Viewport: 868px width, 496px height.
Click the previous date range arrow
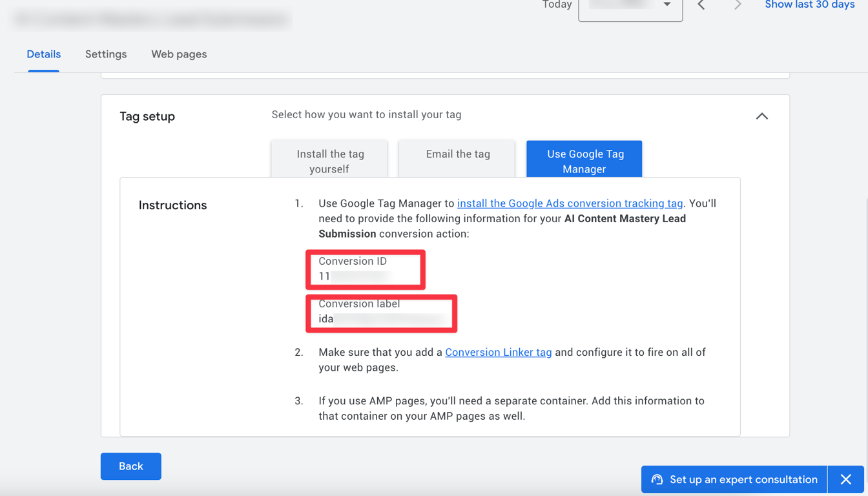(x=701, y=5)
